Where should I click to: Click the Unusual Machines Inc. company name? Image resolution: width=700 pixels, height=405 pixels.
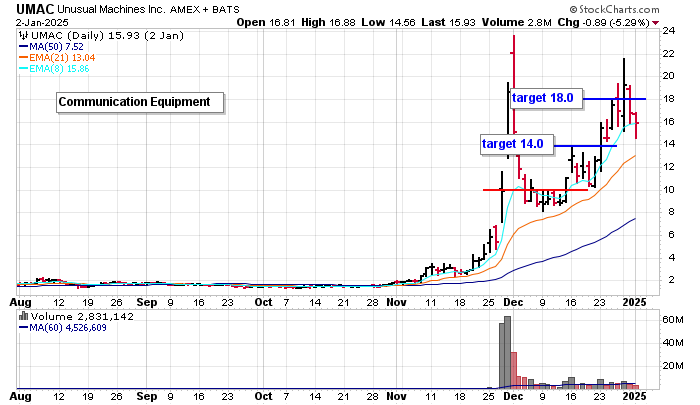point(112,9)
